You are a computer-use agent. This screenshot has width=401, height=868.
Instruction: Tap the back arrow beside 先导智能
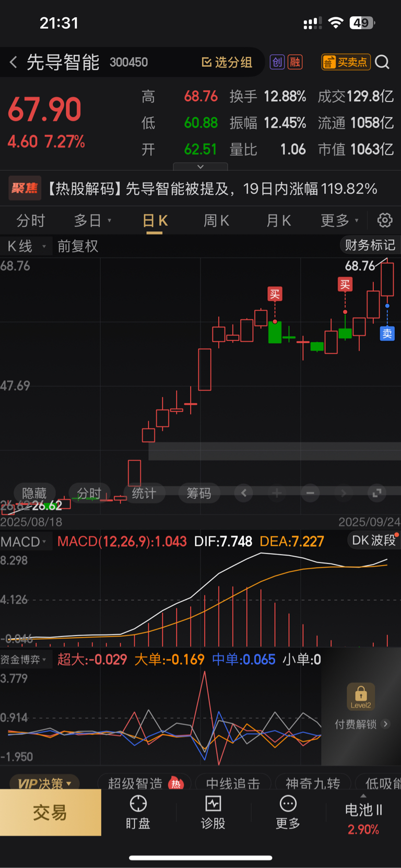pos(13,63)
